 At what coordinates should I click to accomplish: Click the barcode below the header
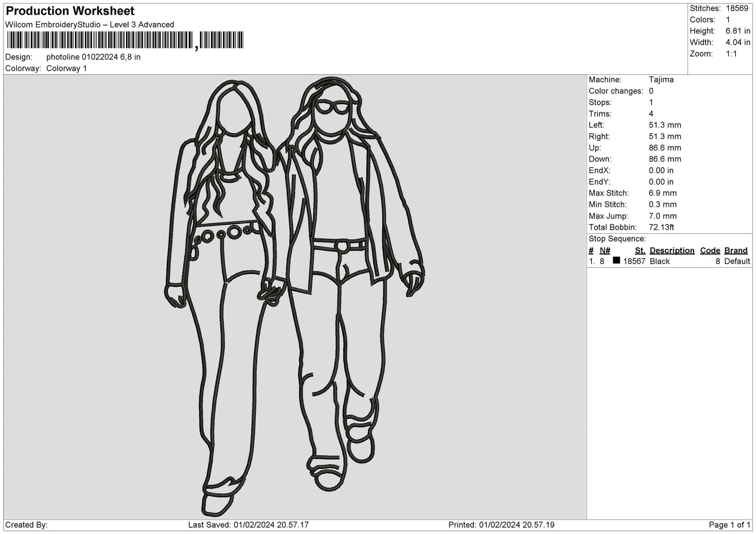[x=126, y=40]
